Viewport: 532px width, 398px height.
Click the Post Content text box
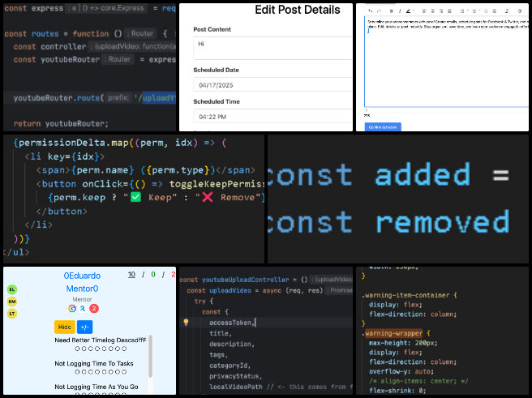pyautogui.click(x=272, y=48)
